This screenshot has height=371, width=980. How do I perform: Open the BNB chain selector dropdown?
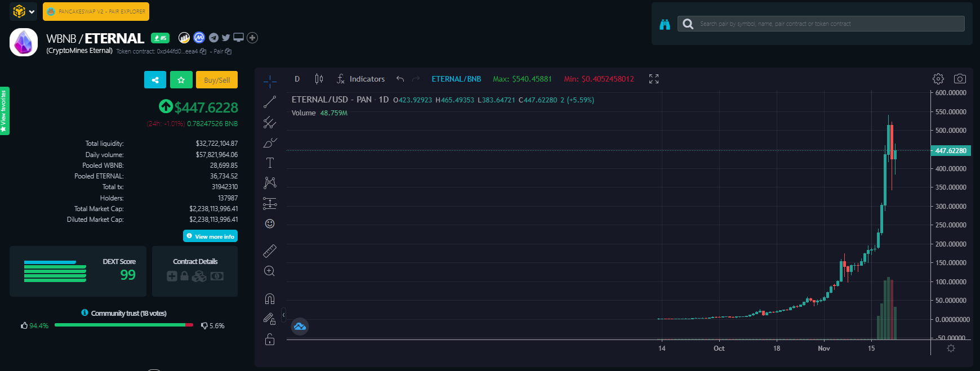pos(23,11)
